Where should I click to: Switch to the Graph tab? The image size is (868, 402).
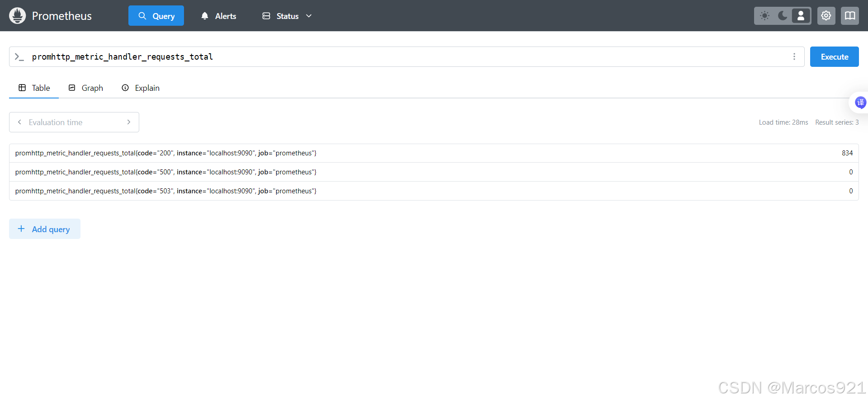85,88
